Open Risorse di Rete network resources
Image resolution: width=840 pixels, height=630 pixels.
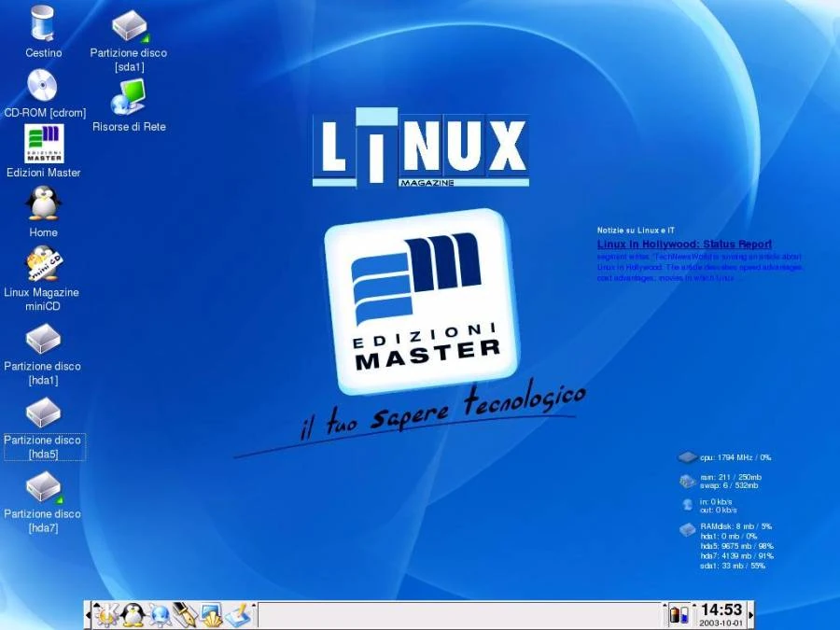click(129, 96)
